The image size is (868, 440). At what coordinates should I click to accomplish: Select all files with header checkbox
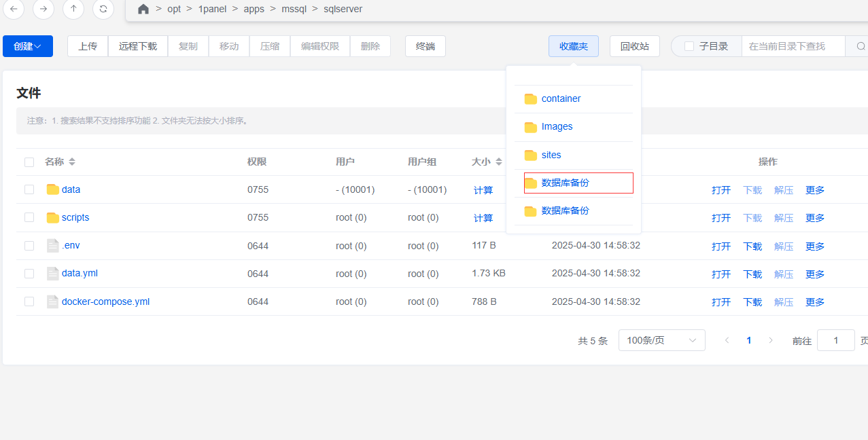pyautogui.click(x=29, y=162)
